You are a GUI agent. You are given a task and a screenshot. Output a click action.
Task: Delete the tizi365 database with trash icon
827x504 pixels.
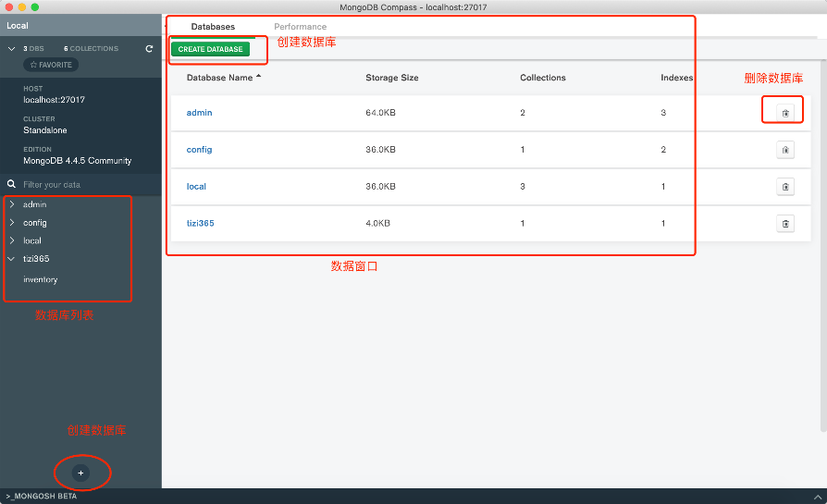tap(785, 224)
